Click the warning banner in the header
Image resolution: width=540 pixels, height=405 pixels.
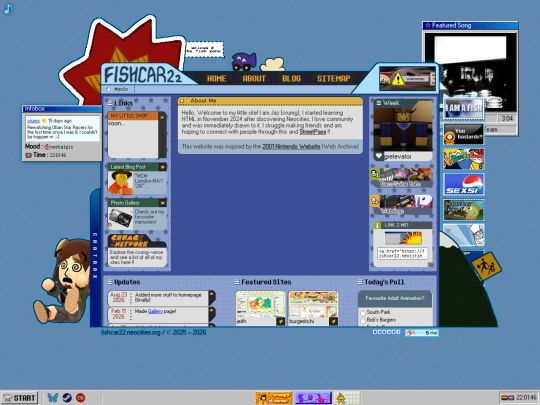coord(407,79)
